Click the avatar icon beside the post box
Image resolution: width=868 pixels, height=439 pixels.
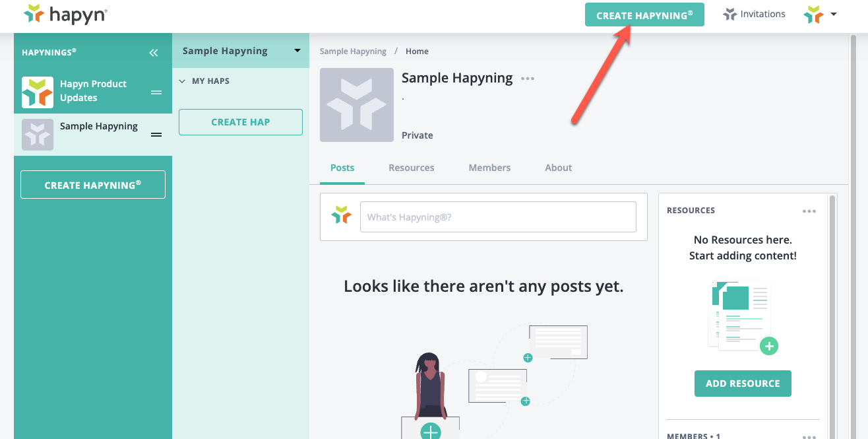pos(341,215)
